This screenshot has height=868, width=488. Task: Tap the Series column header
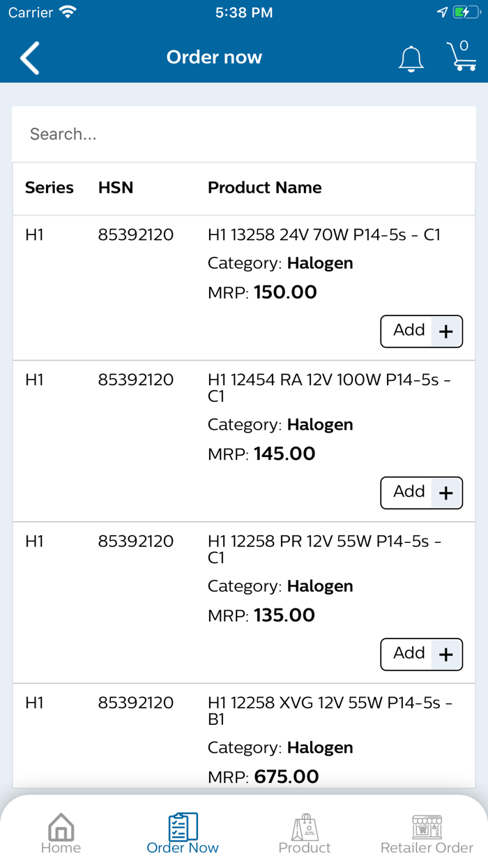click(49, 188)
